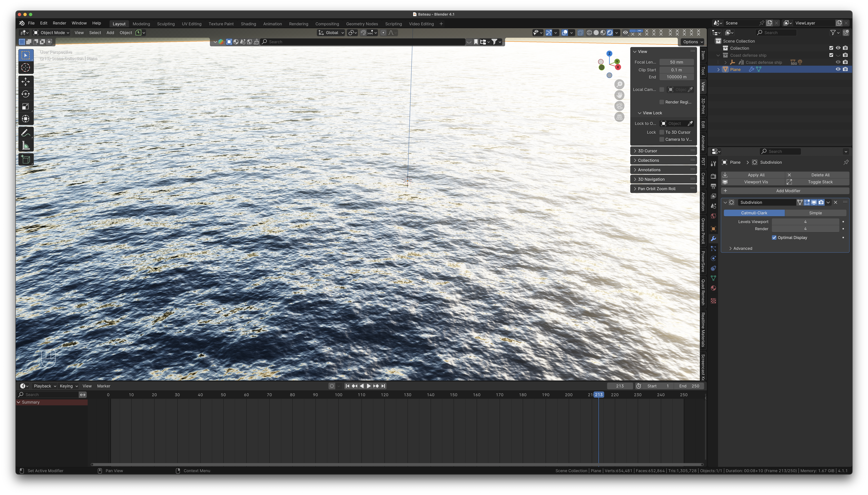Switch perspective/orthographic view gizmo
This screenshot has height=495, width=868.
(x=619, y=117)
